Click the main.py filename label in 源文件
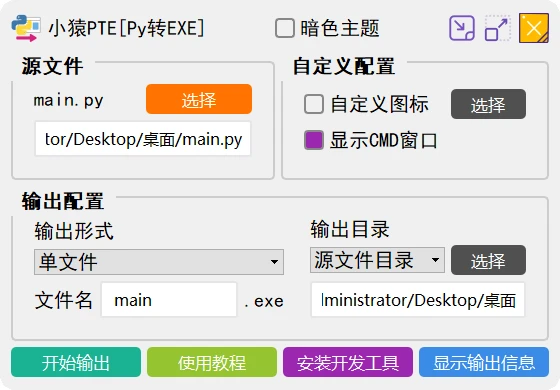The height and width of the screenshot is (390, 560). (x=68, y=101)
